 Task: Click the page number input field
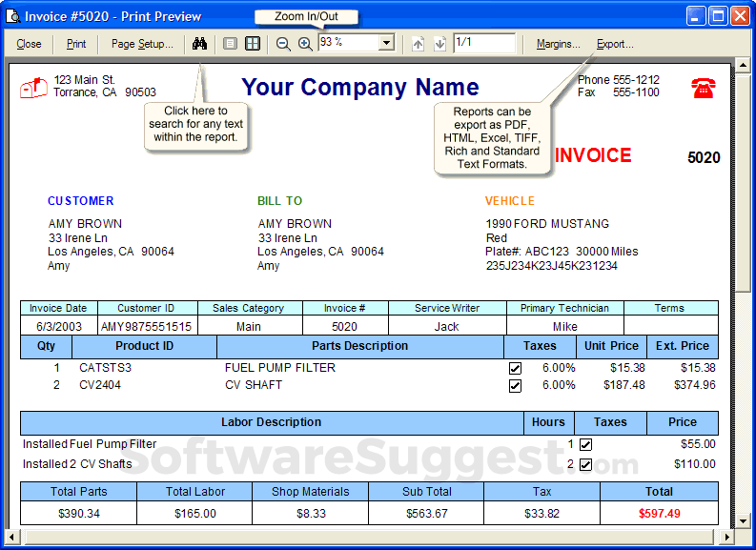pos(484,43)
